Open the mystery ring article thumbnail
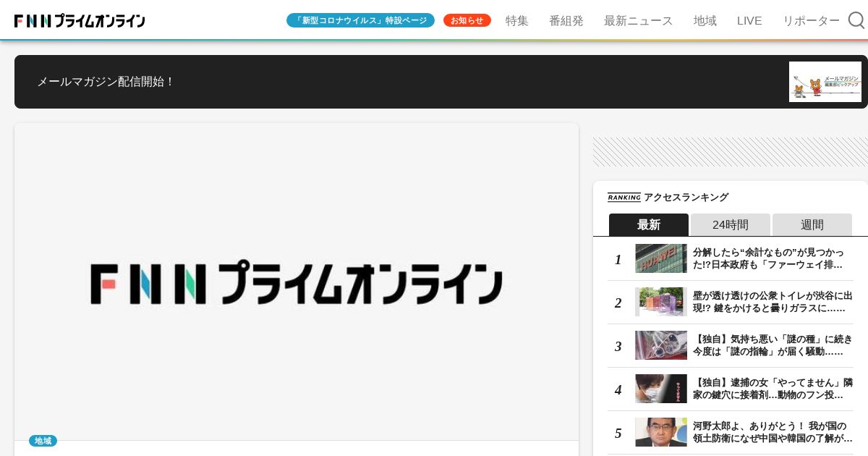 tap(661, 345)
